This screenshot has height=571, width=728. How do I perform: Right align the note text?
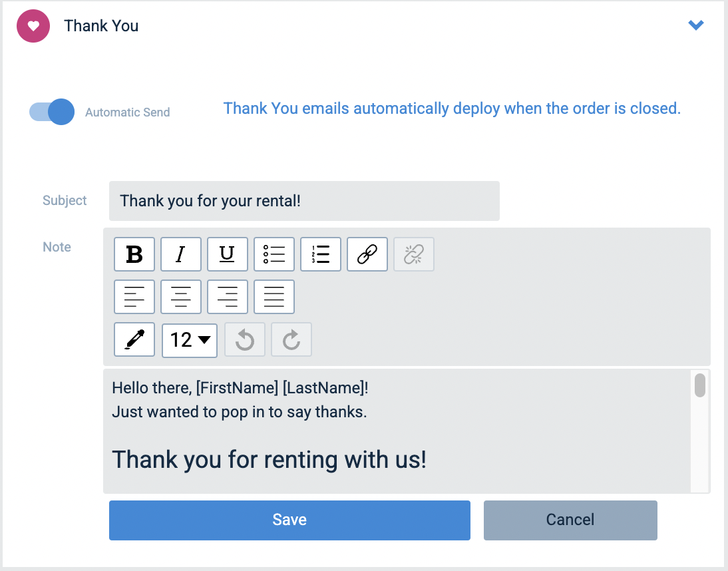[228, 297]
